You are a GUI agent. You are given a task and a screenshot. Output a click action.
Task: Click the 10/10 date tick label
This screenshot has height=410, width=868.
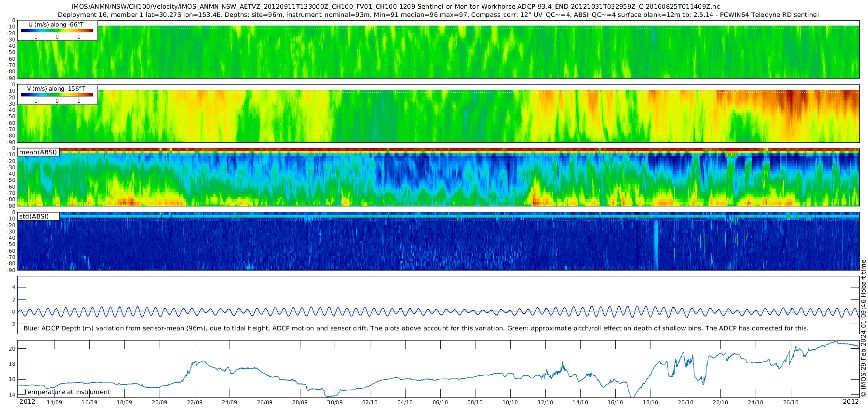510,402
